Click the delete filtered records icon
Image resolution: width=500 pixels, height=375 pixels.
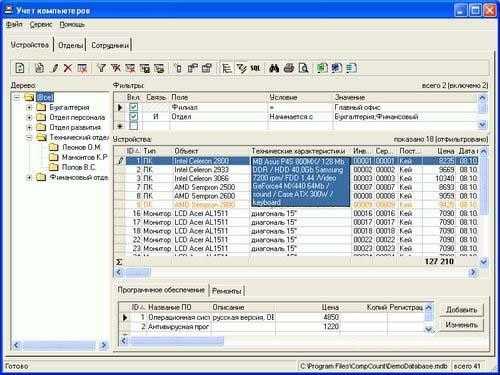(82, 68)
